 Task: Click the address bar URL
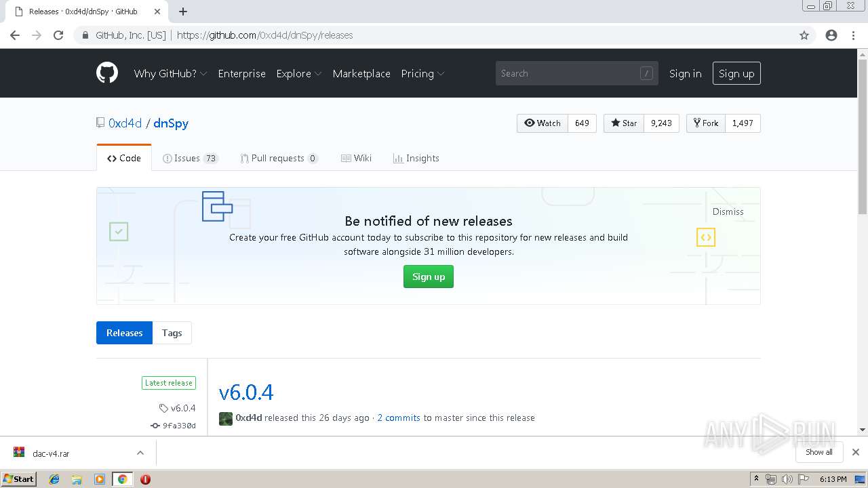coord(264,35)
